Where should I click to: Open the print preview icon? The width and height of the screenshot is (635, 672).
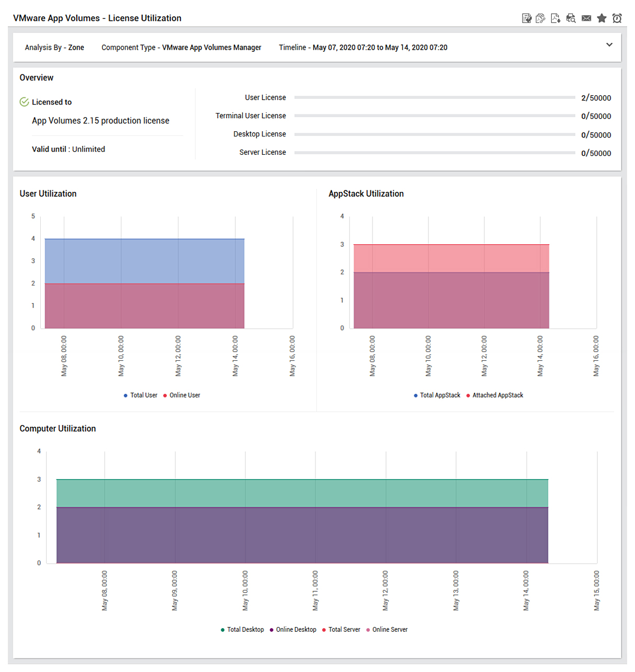pos(571,18)
